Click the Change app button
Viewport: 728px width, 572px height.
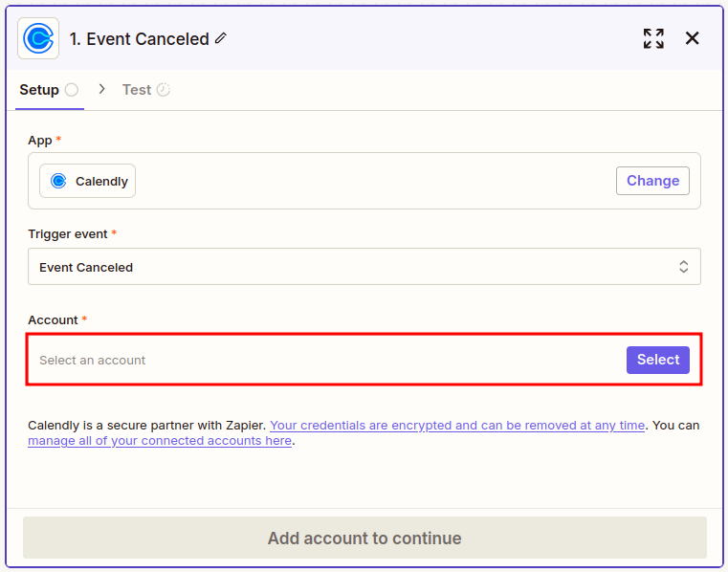652,181
